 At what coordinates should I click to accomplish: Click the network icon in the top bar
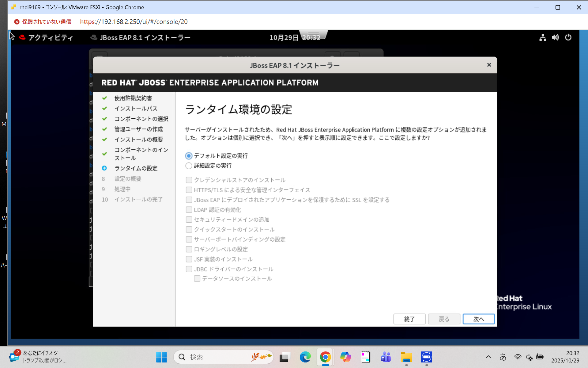(542, 37)
